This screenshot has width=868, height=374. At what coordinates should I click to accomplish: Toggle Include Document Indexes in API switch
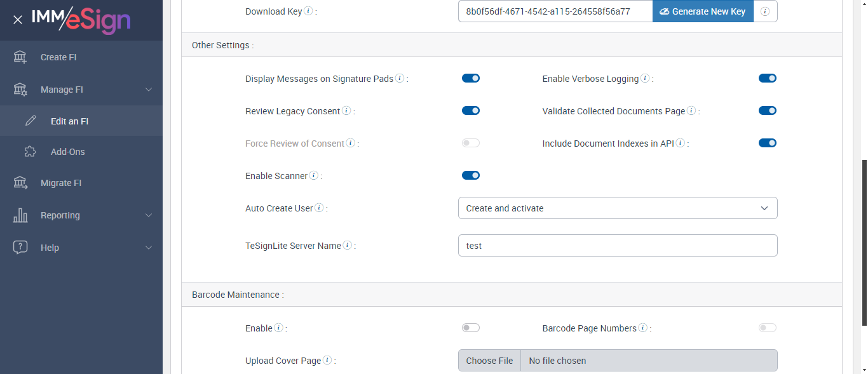(768, 143)
